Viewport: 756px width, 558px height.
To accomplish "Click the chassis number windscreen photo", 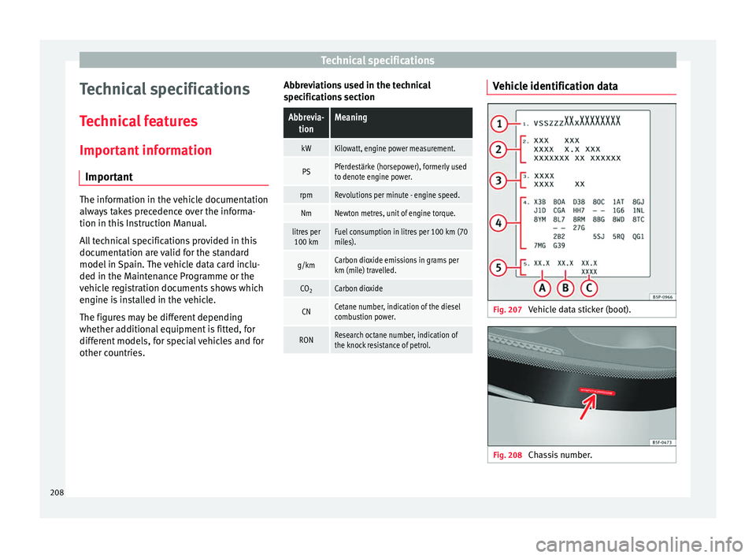I will 581,386.
